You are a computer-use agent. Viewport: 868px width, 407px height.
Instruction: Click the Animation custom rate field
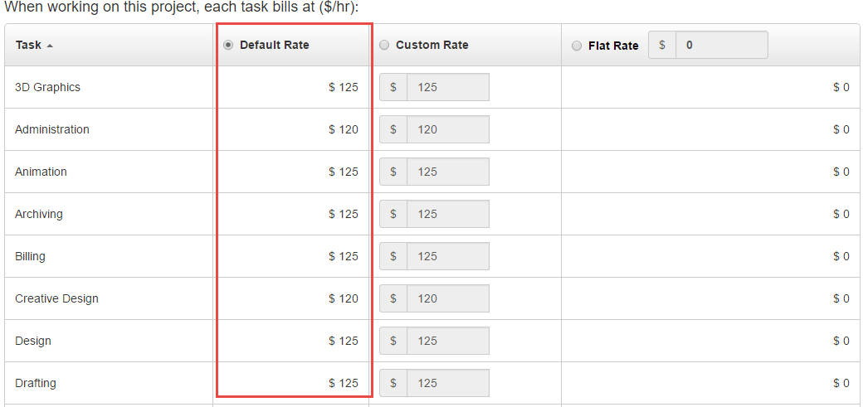click(x=447, y=172)
